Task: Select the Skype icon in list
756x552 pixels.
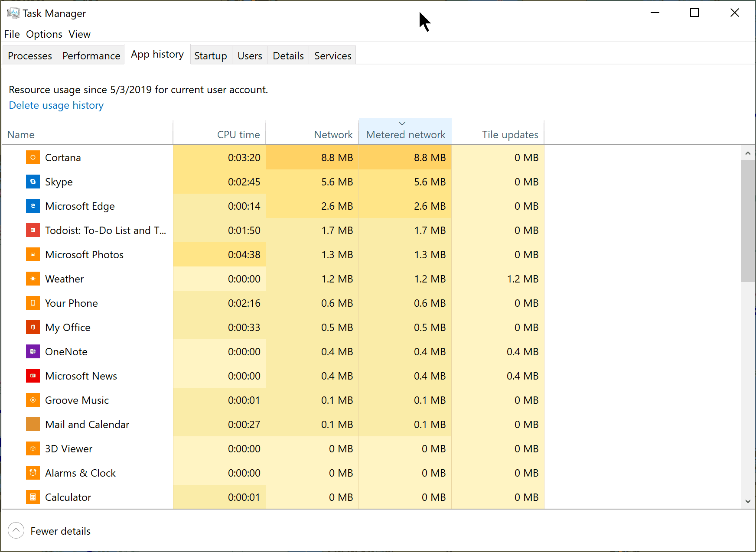Action: pyautogui.click(x=33, y=182)
